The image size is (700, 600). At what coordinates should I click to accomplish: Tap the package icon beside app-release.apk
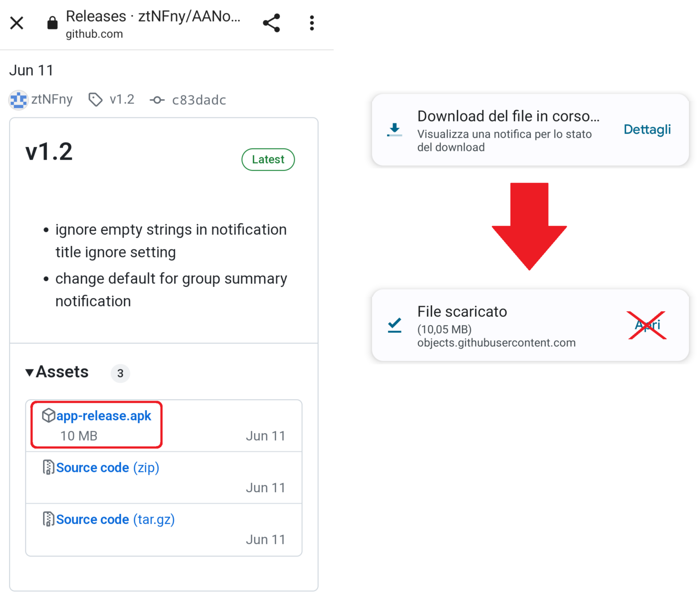(x=48, y=416)
